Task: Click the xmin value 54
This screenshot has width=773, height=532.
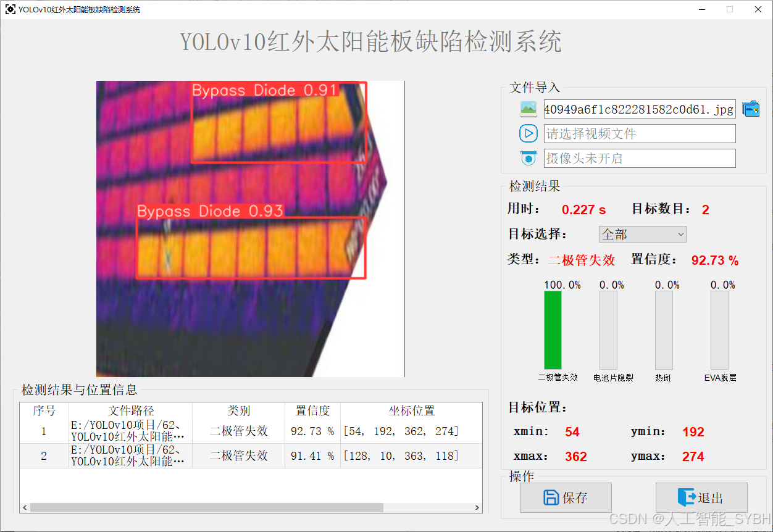Action: pyautogui.click(x=572, y=432)
